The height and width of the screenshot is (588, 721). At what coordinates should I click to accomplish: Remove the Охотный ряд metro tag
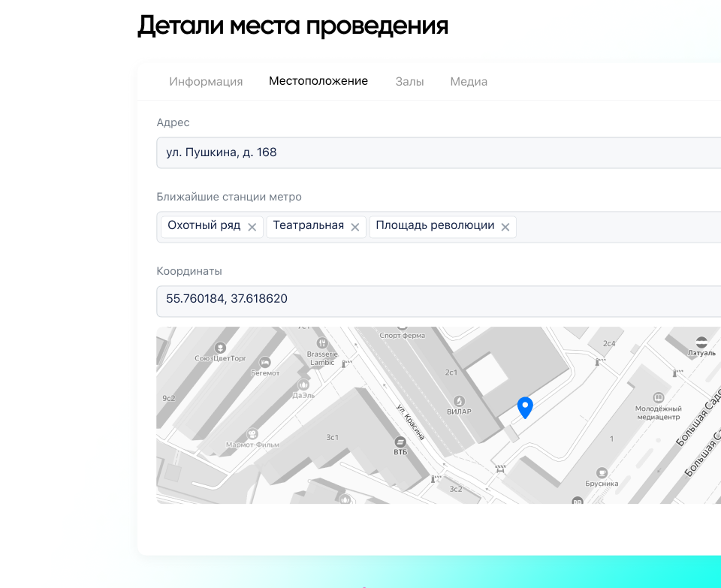[x=252, y=227]
